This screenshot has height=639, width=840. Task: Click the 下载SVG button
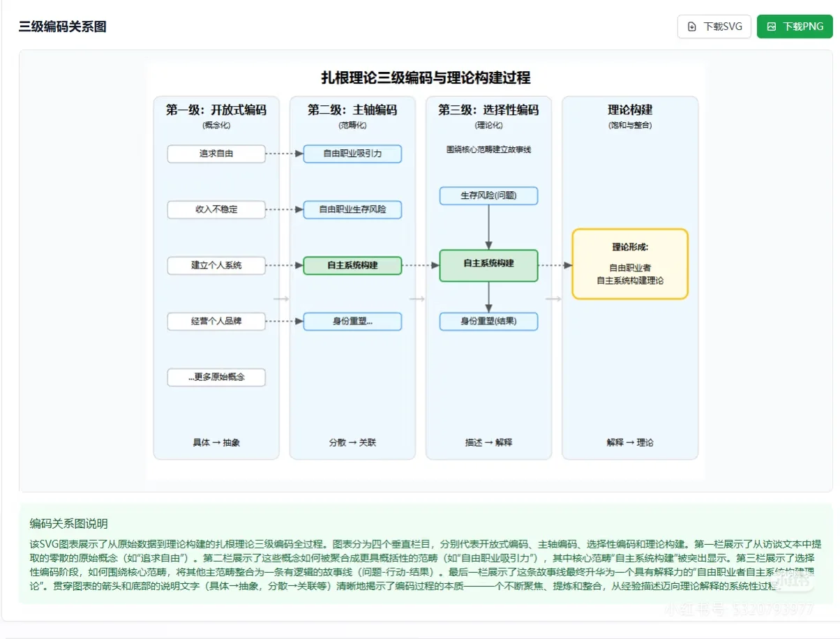click(x=714, y=26)
